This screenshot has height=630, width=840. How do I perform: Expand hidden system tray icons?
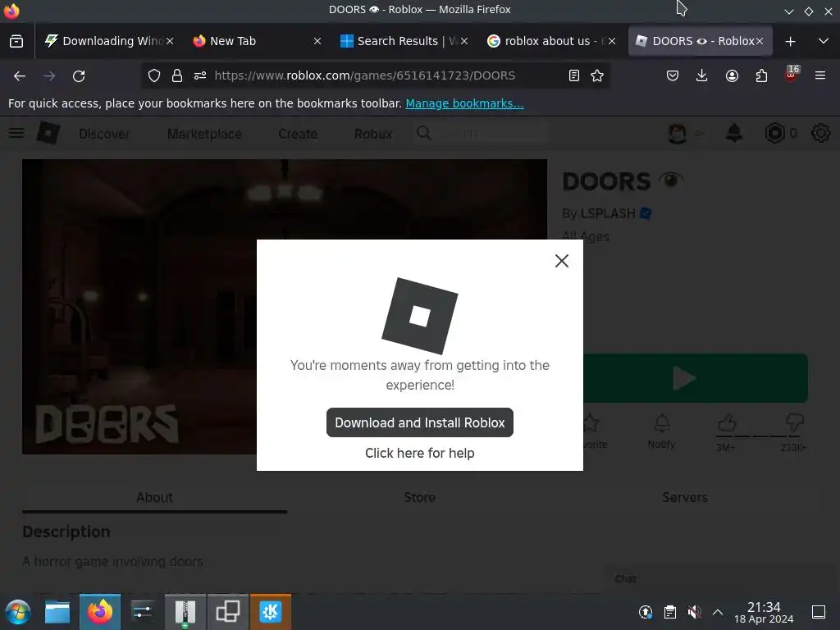click(718, 612)
